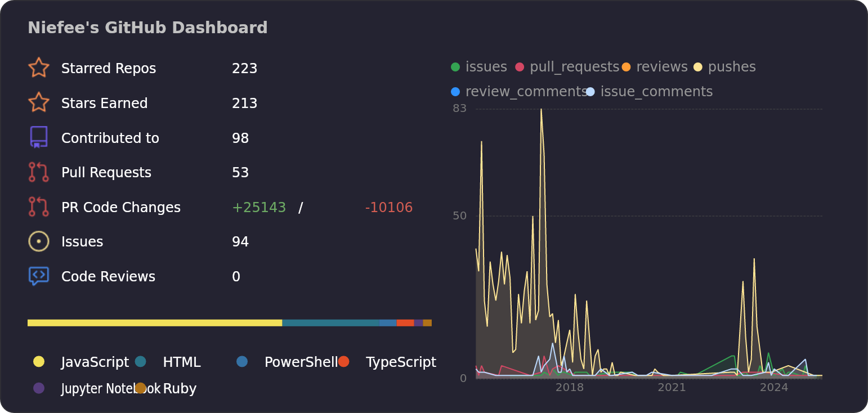Image resolution: width=868 pixels, height=413 pixels.
Task: Click the HTML teal legend dot
Action: tap(140, 362)
